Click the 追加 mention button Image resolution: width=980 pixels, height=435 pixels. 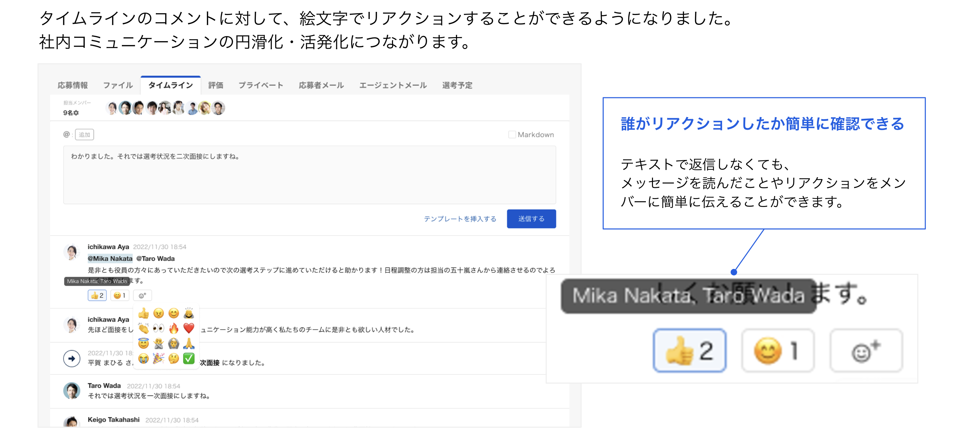tap(84, 135)
